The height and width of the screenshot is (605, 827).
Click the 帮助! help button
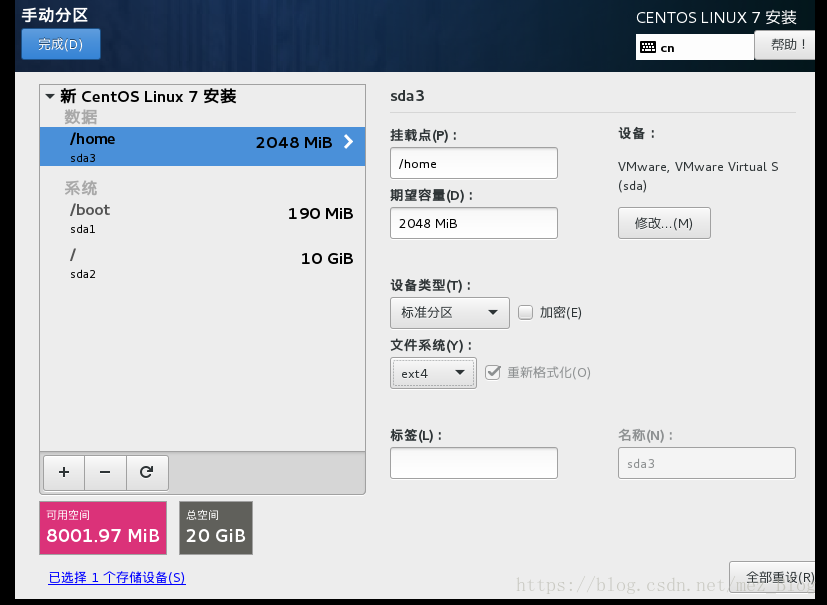[x=786, y=46]
